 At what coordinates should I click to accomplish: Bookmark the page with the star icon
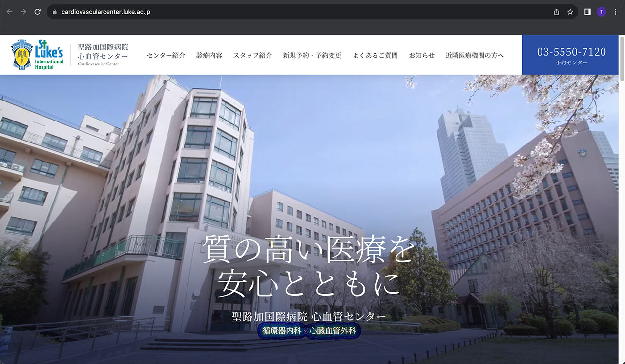click(570, 12)
